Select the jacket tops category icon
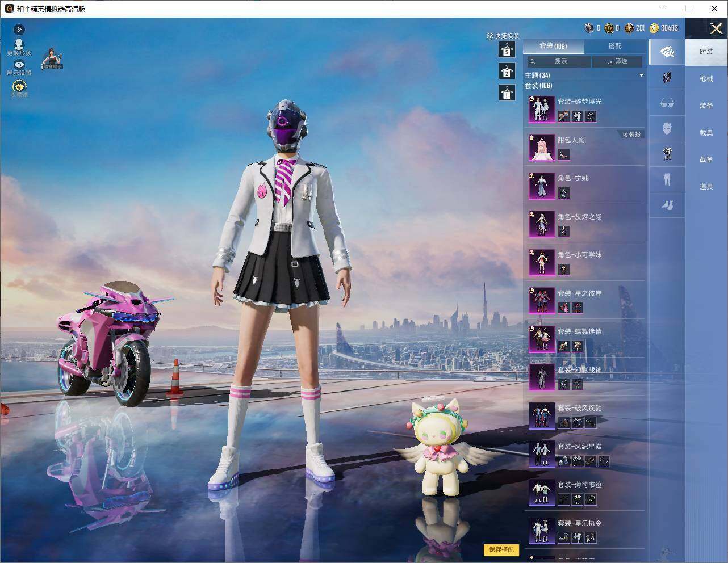728x563 pixels. pyautogui.click(x=667, y=153)
